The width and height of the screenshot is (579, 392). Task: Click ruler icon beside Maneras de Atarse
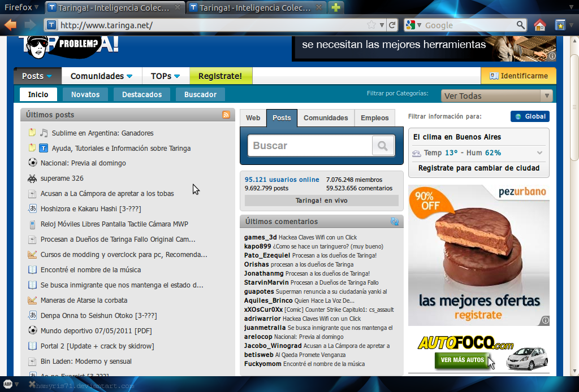(32, 300)
